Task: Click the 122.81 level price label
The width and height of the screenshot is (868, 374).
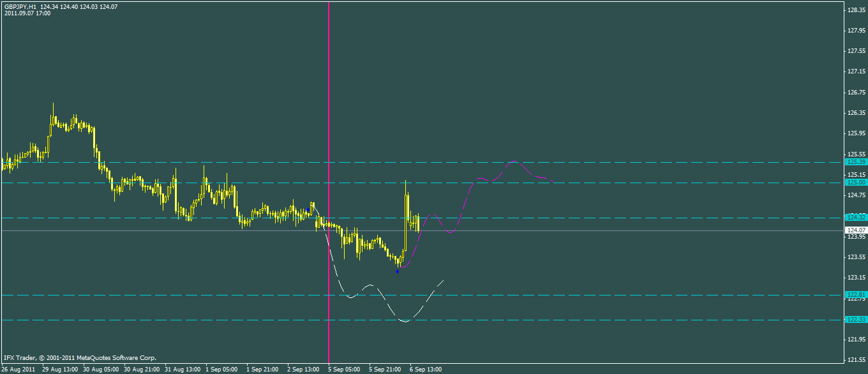Action: pyautogui.click(x=855, y=295)
